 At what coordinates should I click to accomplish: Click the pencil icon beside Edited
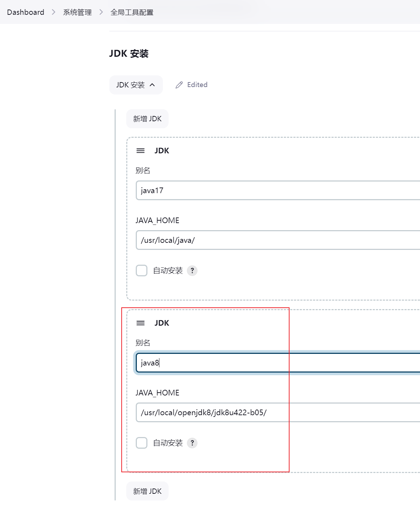(x=179, y=85)
